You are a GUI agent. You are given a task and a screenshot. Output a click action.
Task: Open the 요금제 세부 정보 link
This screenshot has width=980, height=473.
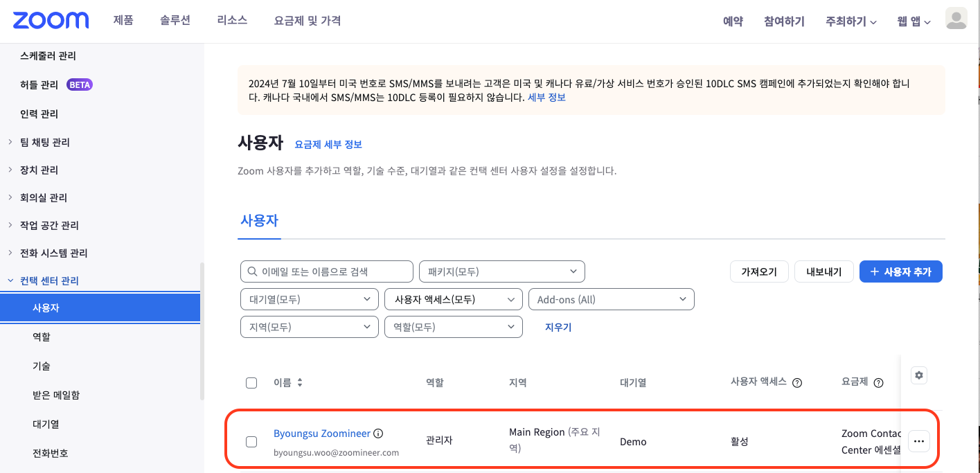(x=328, y=144)
